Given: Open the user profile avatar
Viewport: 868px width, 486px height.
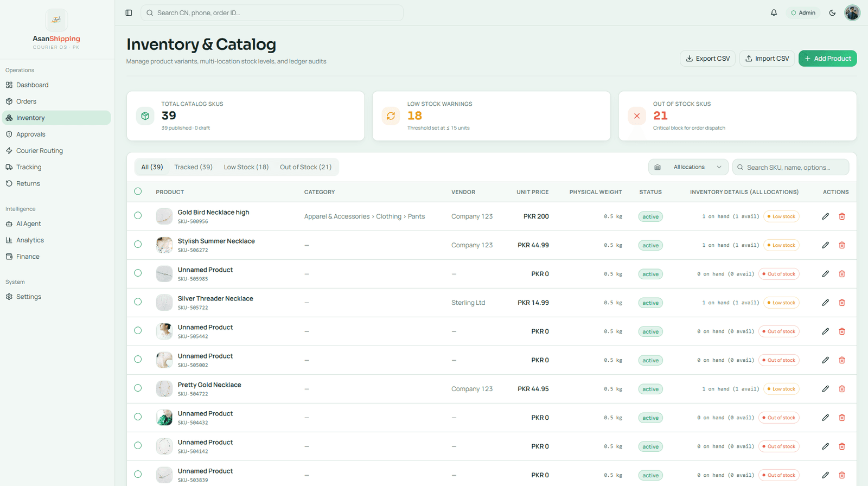Looking at the screenshot, I should tap(852, 13).
